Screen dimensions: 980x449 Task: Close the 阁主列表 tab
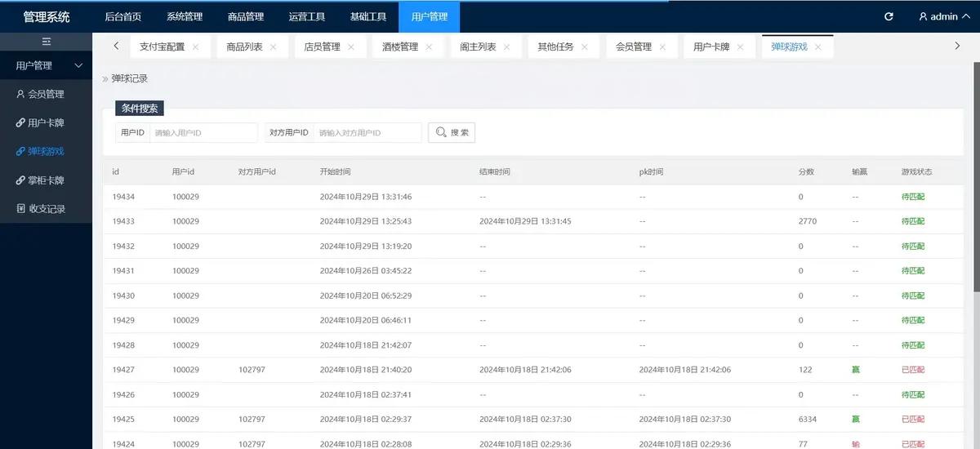point(507,47)
